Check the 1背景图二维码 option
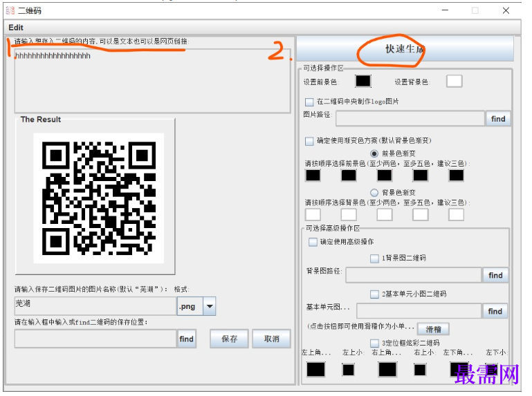 (374, 258)
